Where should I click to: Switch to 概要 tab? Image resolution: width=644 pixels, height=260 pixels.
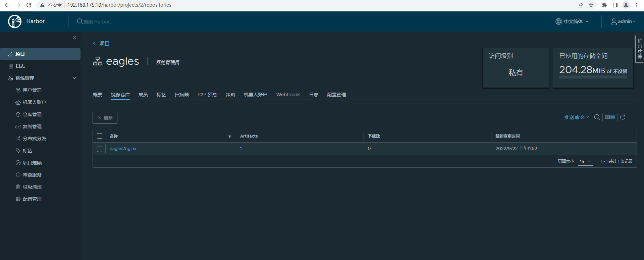[98, 95]
